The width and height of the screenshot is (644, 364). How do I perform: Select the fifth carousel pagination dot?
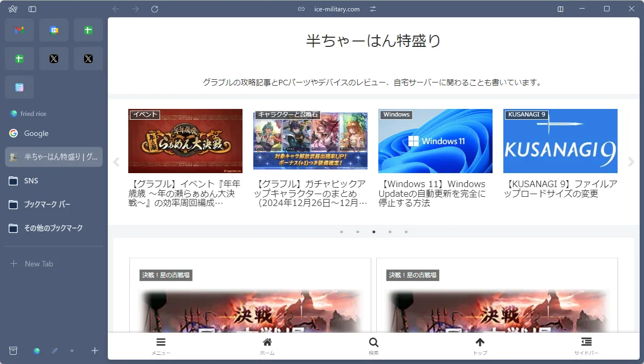pyautogui.click(x=406, y=232)
